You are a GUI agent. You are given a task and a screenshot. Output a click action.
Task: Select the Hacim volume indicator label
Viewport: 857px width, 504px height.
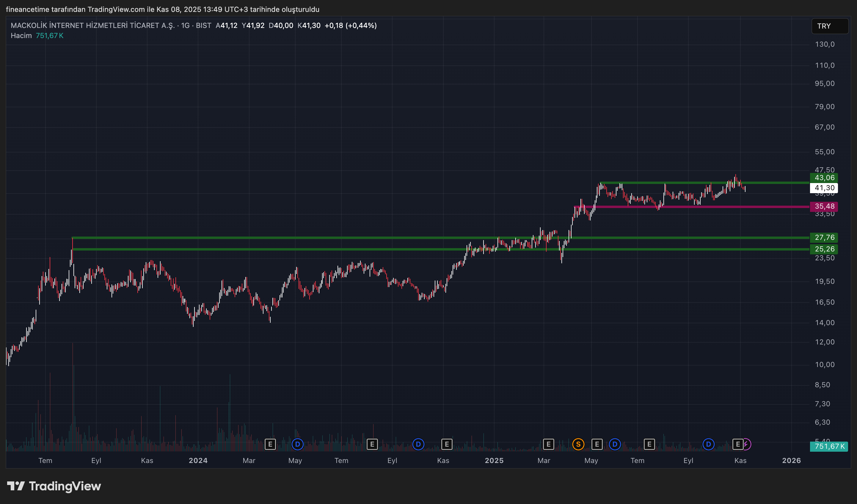tap(21, 36)
